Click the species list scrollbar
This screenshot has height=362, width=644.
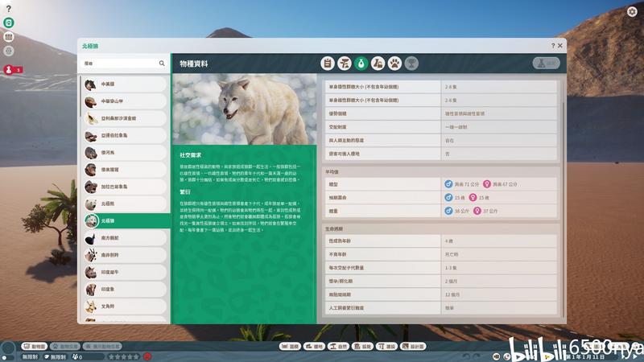click(x=80, y=97)
